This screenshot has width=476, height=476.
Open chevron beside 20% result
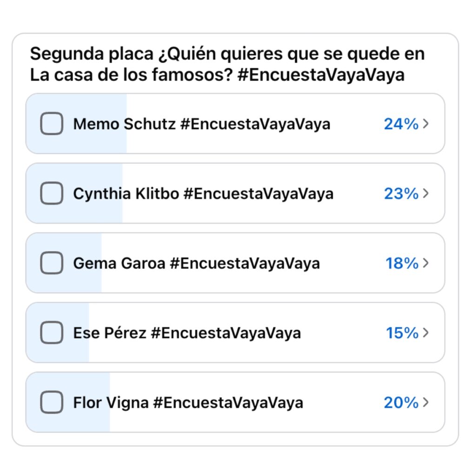(426, 402)
